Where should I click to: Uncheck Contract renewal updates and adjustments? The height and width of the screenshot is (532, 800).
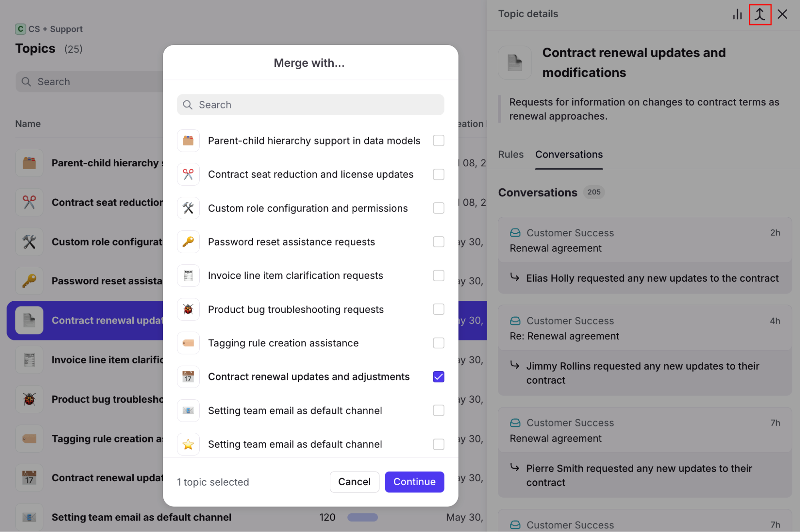(x=439, y=377)
